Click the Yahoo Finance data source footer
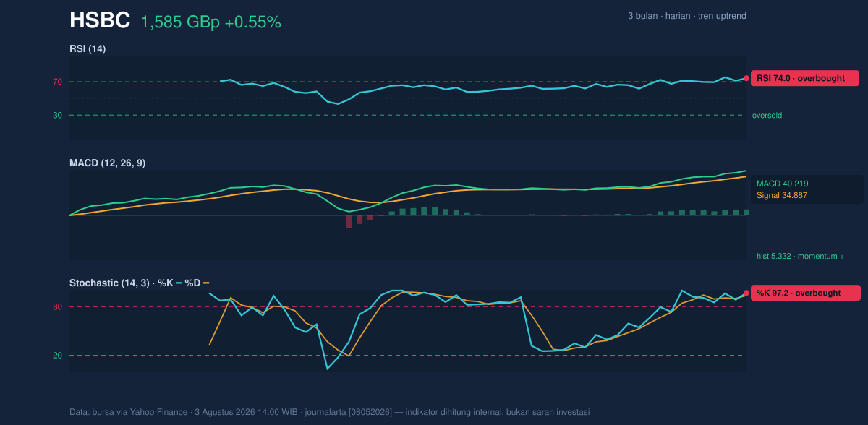 329,412
